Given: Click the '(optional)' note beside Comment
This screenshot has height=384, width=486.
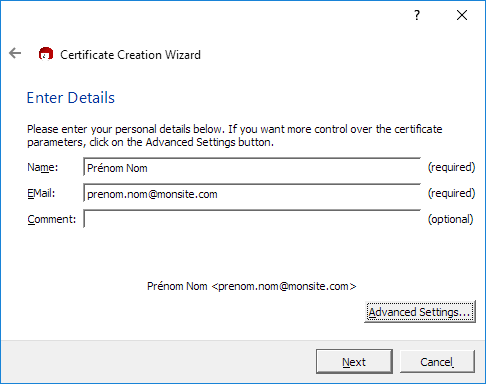Looking at the screenshot, I should 451,219.
